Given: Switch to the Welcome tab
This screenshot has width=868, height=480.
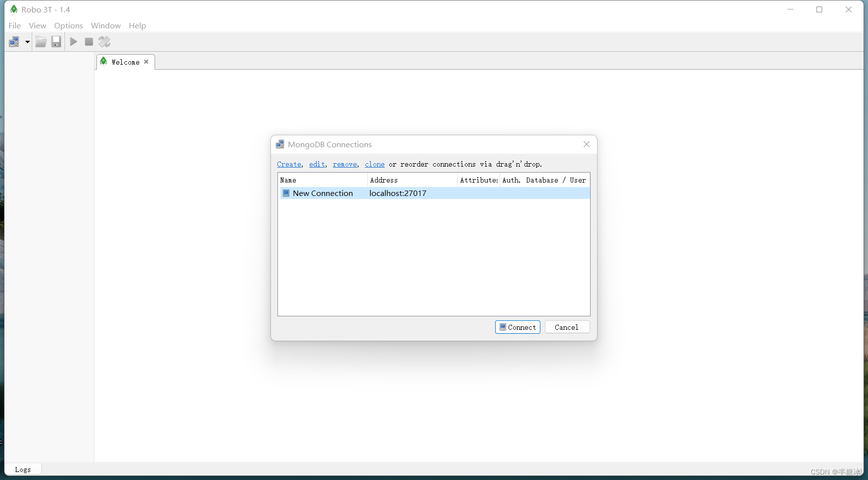Looking at the screenshot, I should pos(125,62).
